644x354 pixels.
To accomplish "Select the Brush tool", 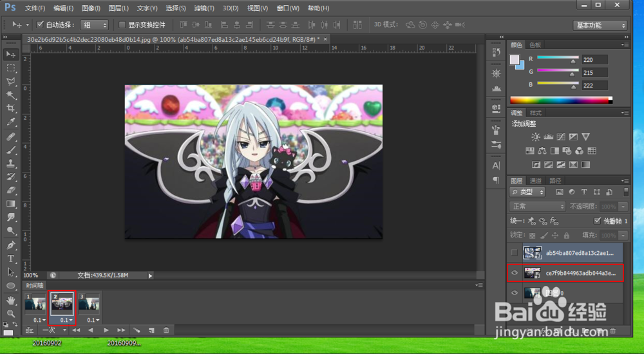I will (x=11, y=149).
